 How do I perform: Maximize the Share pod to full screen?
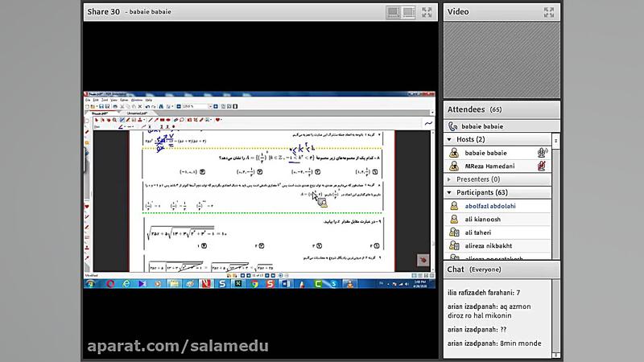427,12
